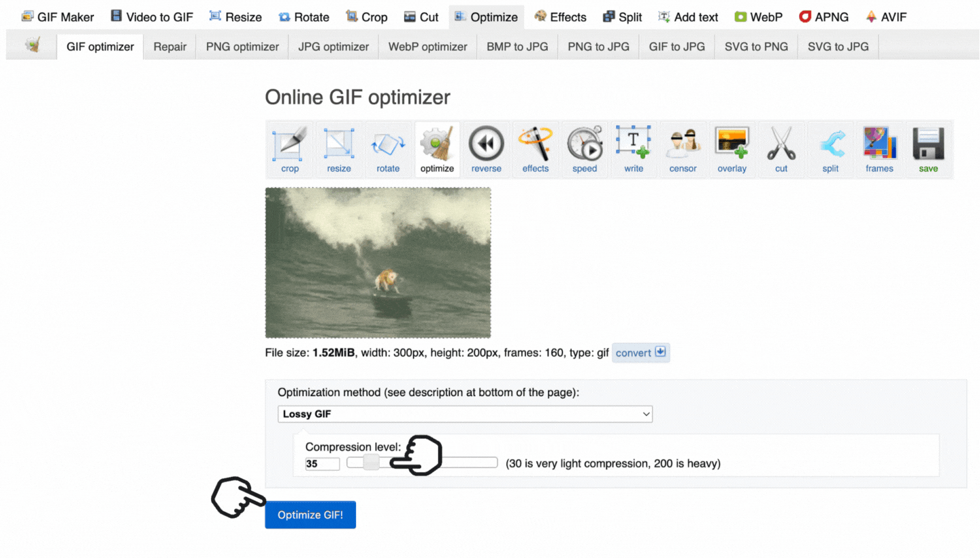Open the Optimization method dropdown

tap(465, 414)
